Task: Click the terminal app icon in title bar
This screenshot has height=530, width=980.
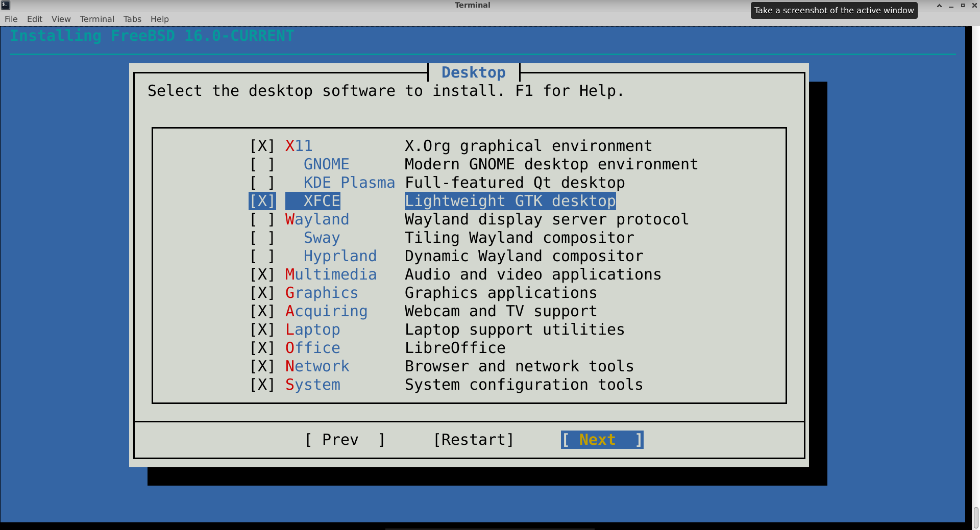Action: click(6, 5)
